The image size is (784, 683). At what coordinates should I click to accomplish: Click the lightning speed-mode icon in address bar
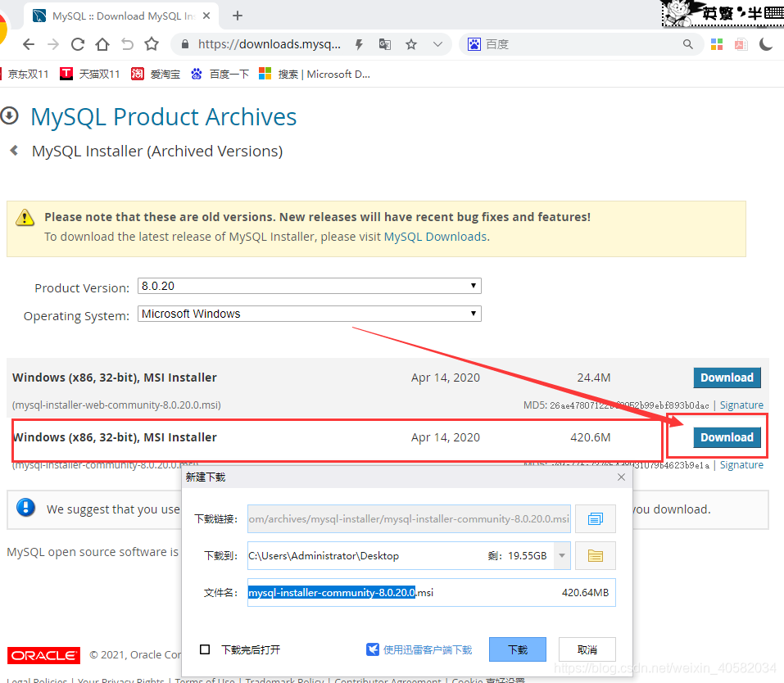coord(359,44)
